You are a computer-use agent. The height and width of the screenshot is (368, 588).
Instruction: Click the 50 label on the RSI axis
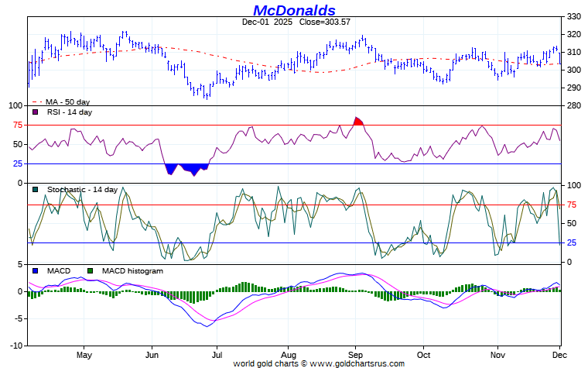(18, 144)
